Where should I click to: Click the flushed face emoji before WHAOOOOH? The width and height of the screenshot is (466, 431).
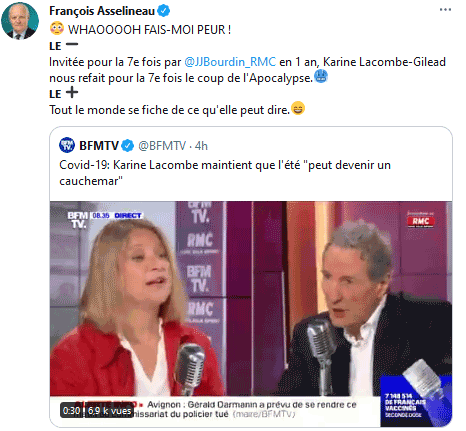click(x=57, y=28)
